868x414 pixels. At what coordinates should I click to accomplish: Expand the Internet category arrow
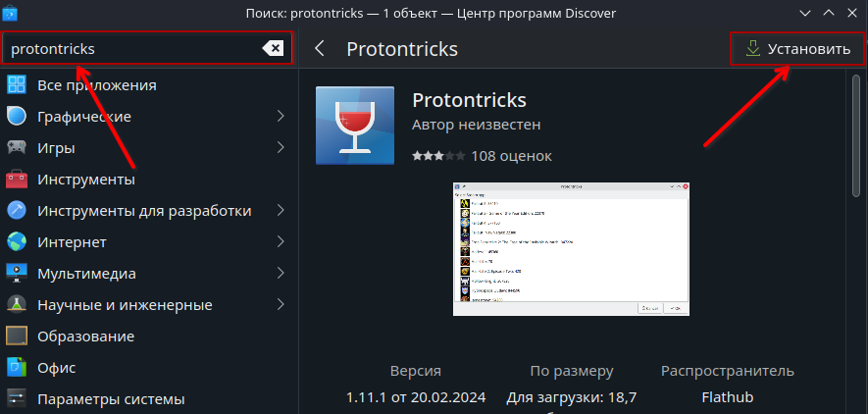click(281, 242)
